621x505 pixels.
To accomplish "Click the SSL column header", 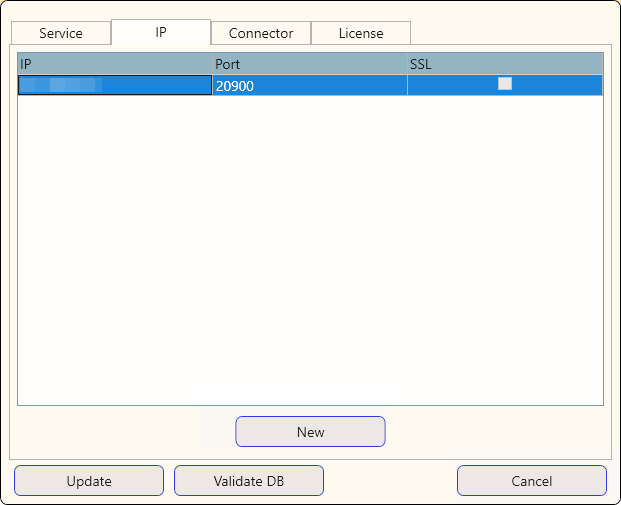I will coord(504,64).
